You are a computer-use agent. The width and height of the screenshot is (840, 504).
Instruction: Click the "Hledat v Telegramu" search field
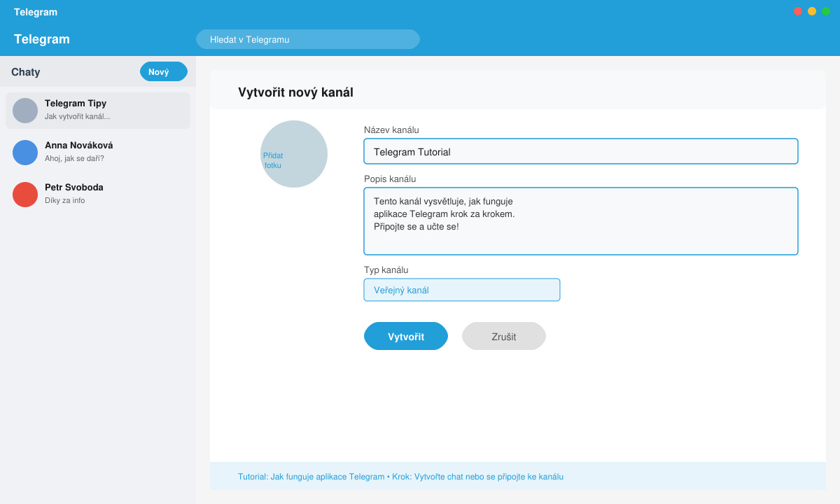pyautogui.click(x=308, y=39)
